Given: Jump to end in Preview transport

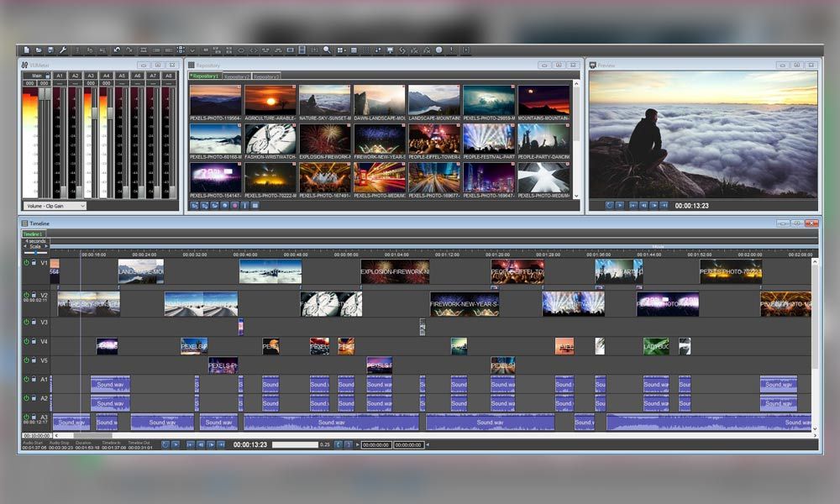Looking at the screenshot, I should click(x=664, y=205).
